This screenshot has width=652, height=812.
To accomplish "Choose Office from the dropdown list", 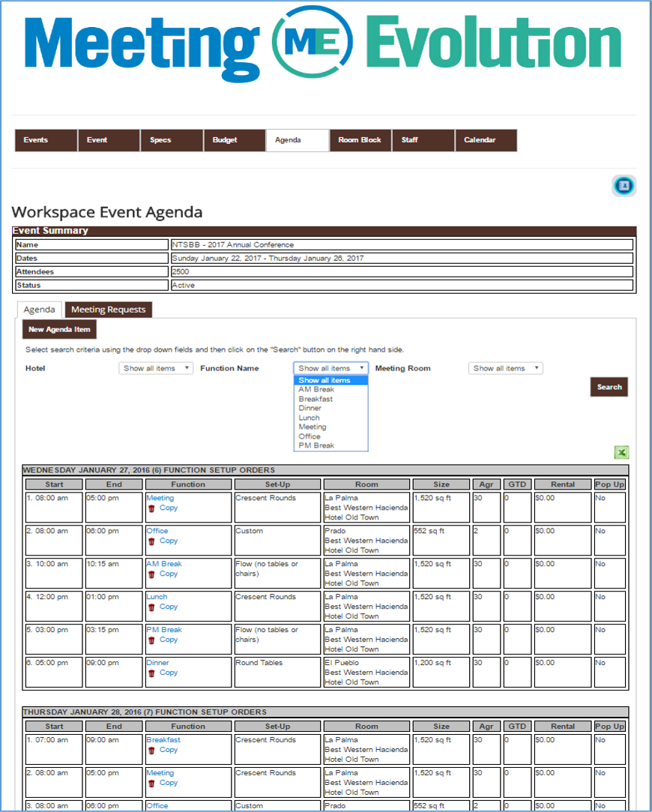I will [x=310, y=436].
